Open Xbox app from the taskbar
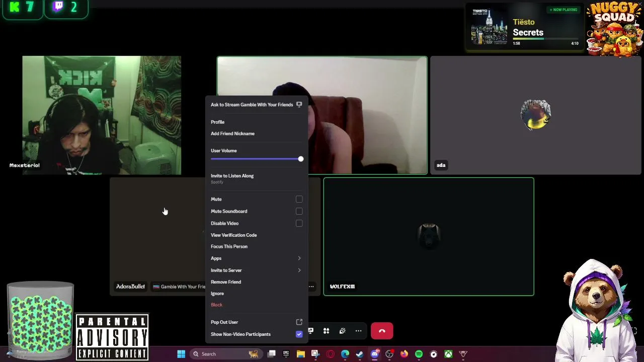Image resolution: width=644 pixels, height=362 pixels. point(448,354)
